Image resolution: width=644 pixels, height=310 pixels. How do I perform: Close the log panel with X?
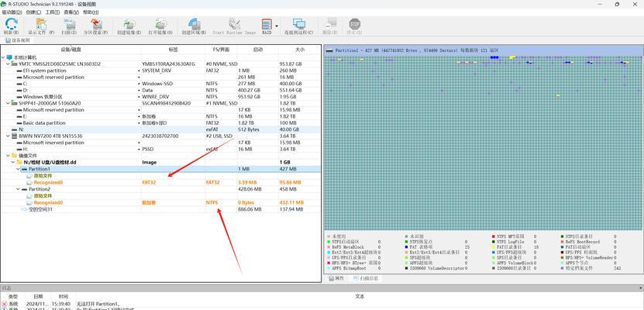[x=639, y=288]
